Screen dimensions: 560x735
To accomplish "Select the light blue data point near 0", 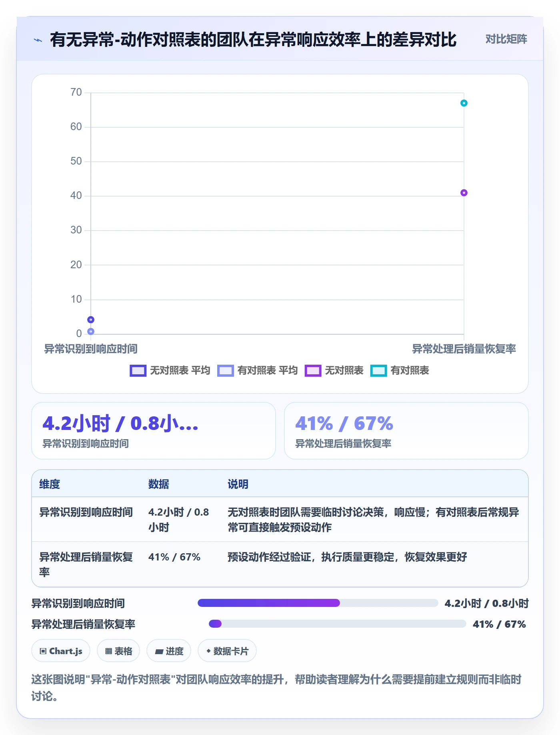I will click(x=91, y=331).
